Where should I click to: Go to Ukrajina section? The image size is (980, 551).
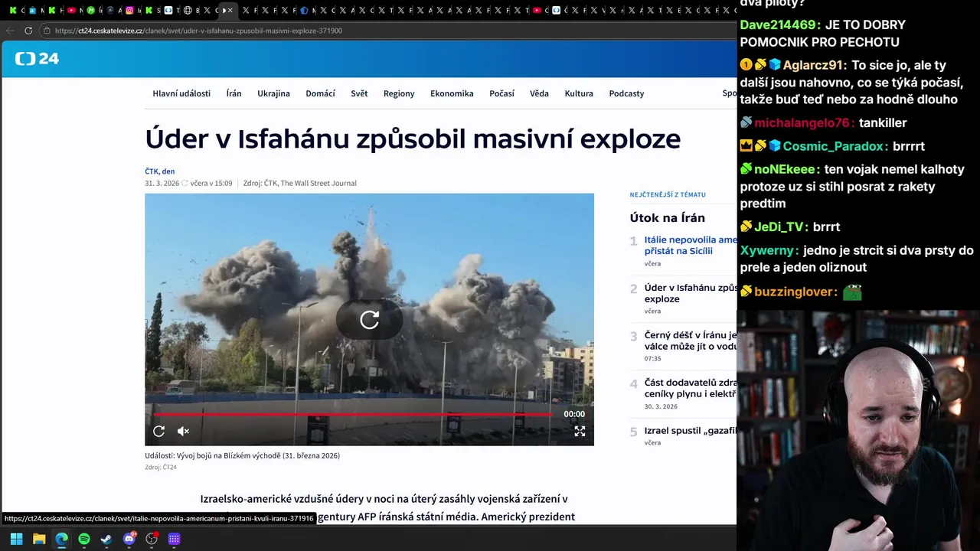[x=273, y=93]
